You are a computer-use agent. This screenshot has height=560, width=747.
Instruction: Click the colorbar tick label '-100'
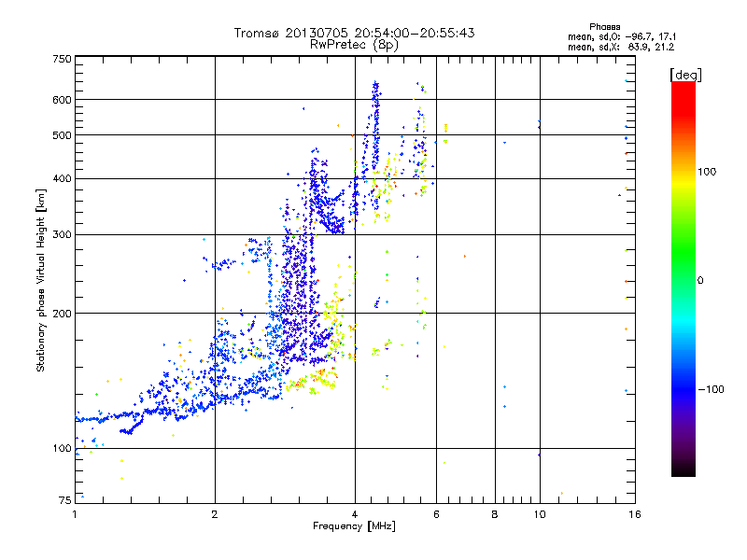(712, 389)
